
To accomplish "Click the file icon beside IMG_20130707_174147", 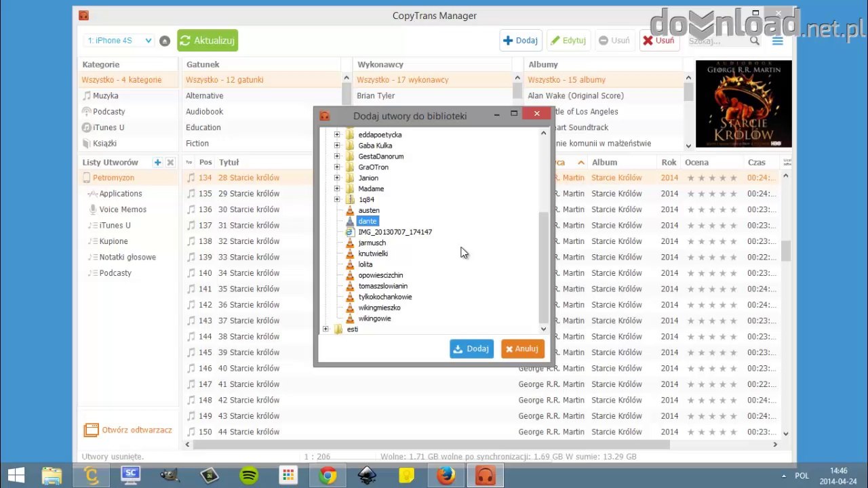I will click(x=350, y=232).
